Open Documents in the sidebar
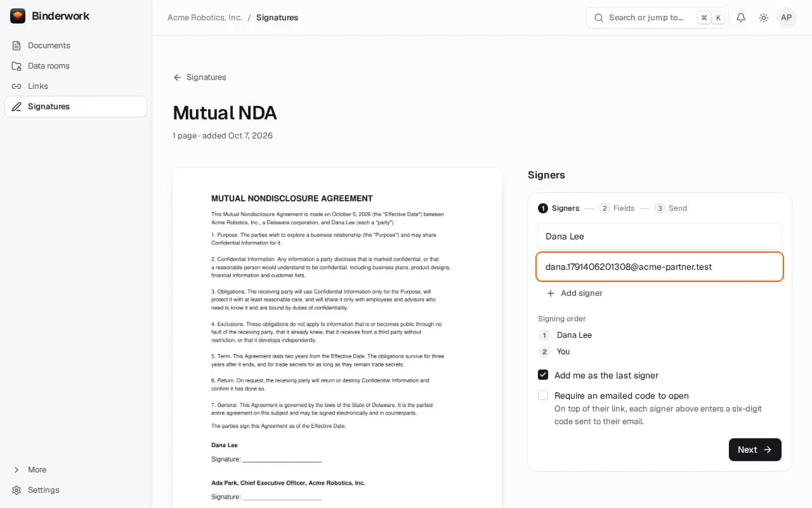812x508 pixels. [x=75, y=46]
